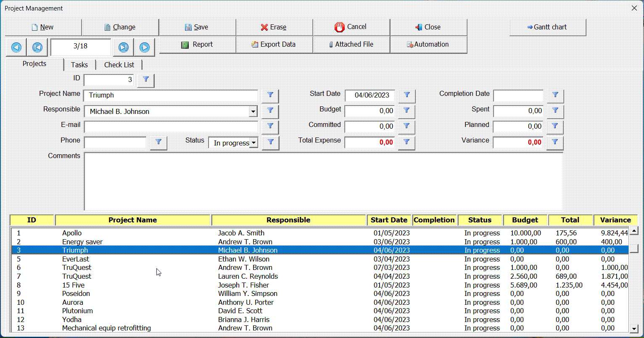Filter by Budget funnel icon
Screen dimensions: 644x338
406,111
